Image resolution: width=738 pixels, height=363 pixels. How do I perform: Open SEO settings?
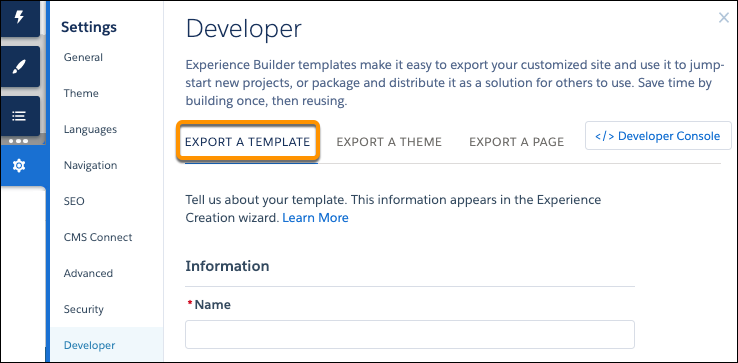tap(74, 201)
